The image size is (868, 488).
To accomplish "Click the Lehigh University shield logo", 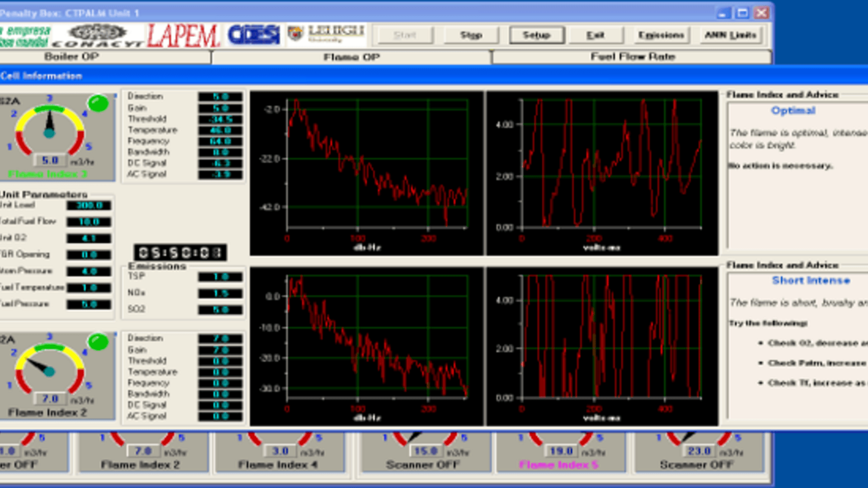I will (x=295, y=34).
